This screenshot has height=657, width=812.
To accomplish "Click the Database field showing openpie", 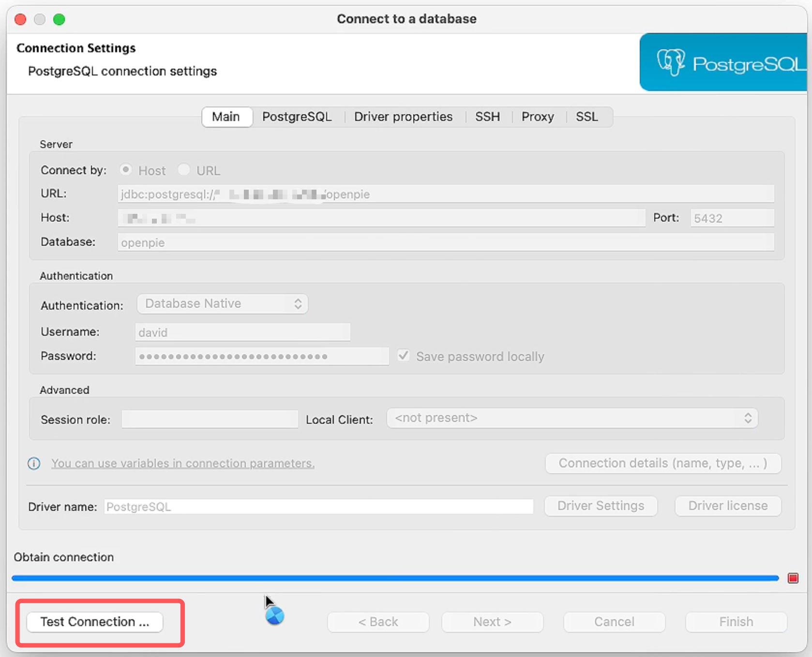I will click(x=446, y=242).
